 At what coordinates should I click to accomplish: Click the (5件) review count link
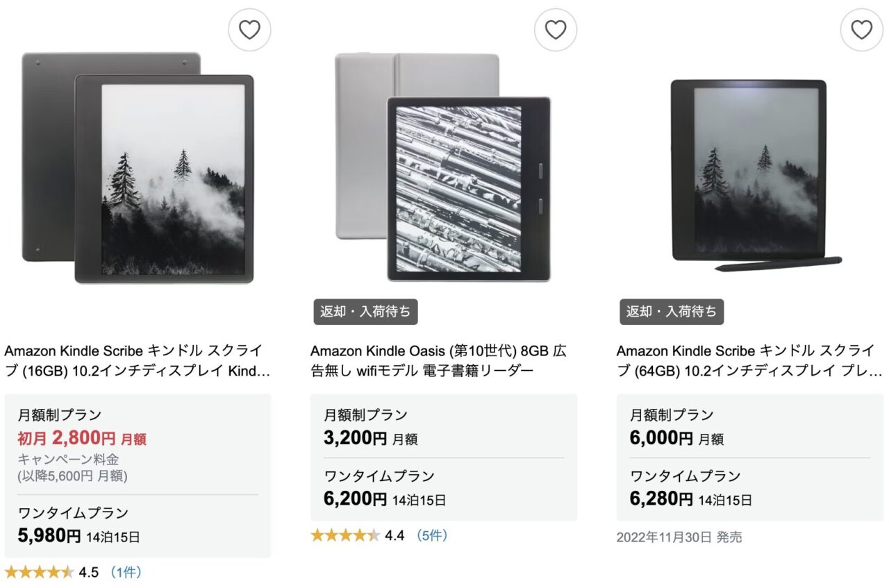(431, 535)
